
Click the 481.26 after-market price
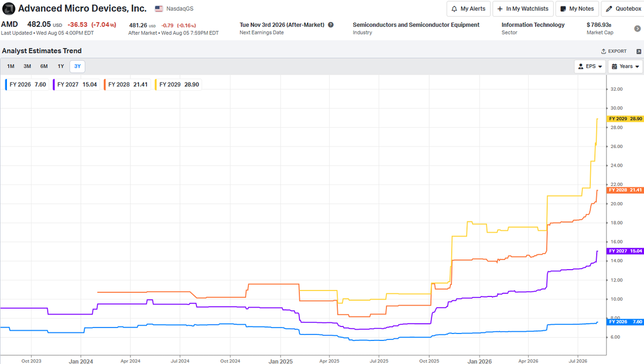[137, 25]
